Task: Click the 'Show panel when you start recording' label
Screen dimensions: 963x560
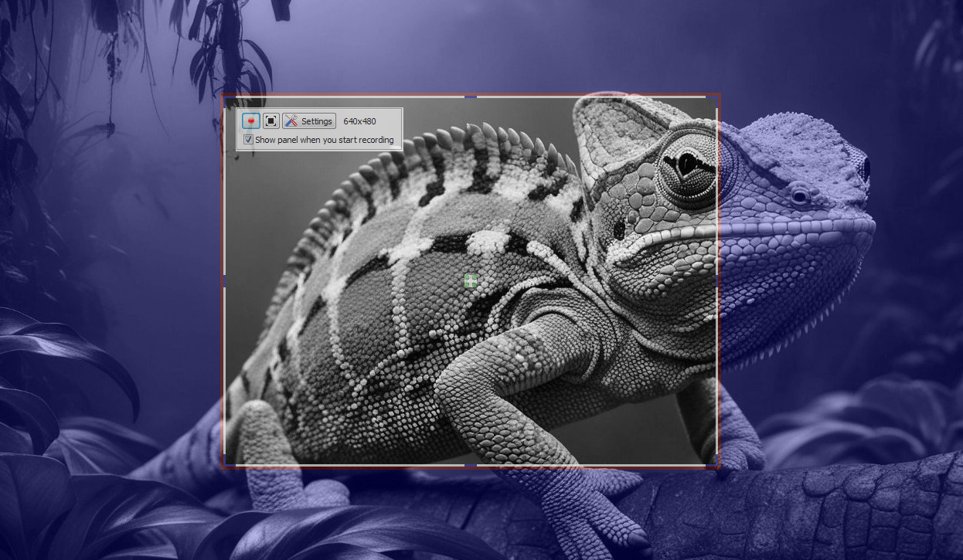Action: (x=324, y=140)
